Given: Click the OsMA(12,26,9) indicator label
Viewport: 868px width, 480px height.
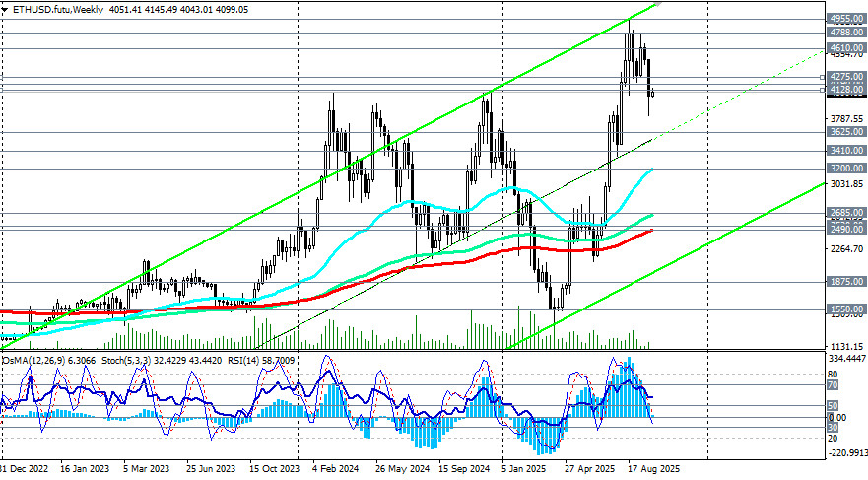Looking at the screenshot, I should [x=33, y=361].
